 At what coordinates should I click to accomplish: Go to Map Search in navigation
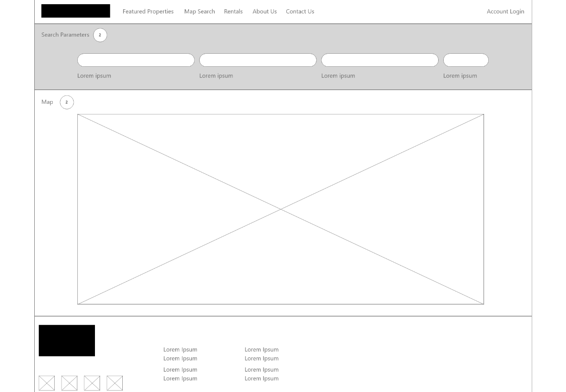pyautogui.click(x=199, y=12)
